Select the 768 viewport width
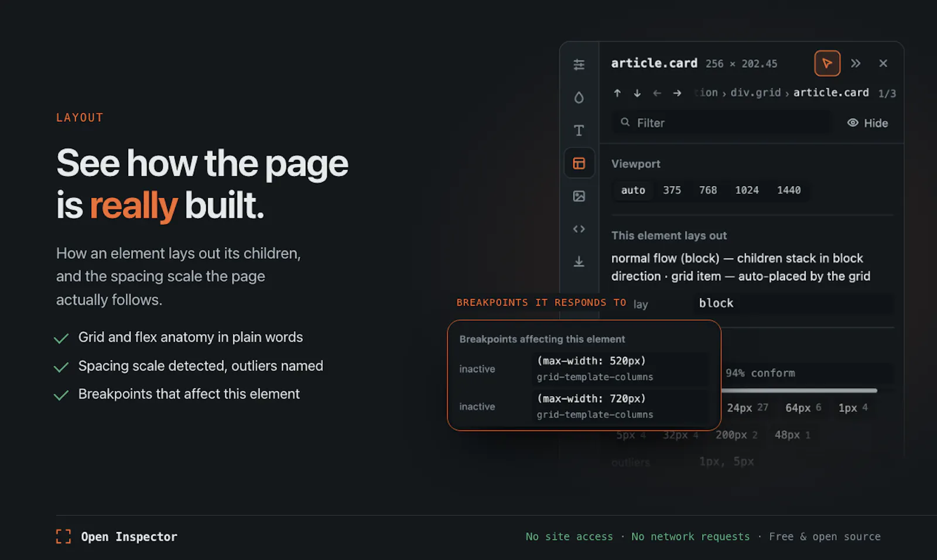 point(708,190)
